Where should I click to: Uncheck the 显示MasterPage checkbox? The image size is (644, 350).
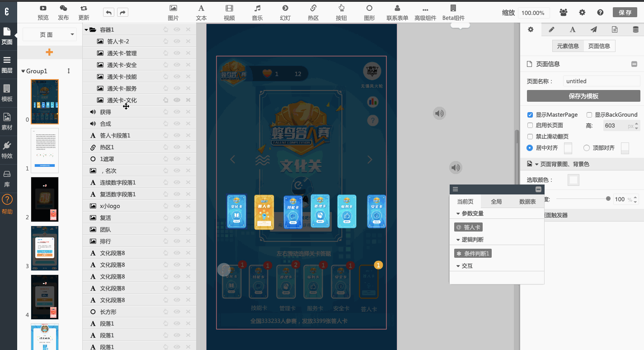(530, 115)
